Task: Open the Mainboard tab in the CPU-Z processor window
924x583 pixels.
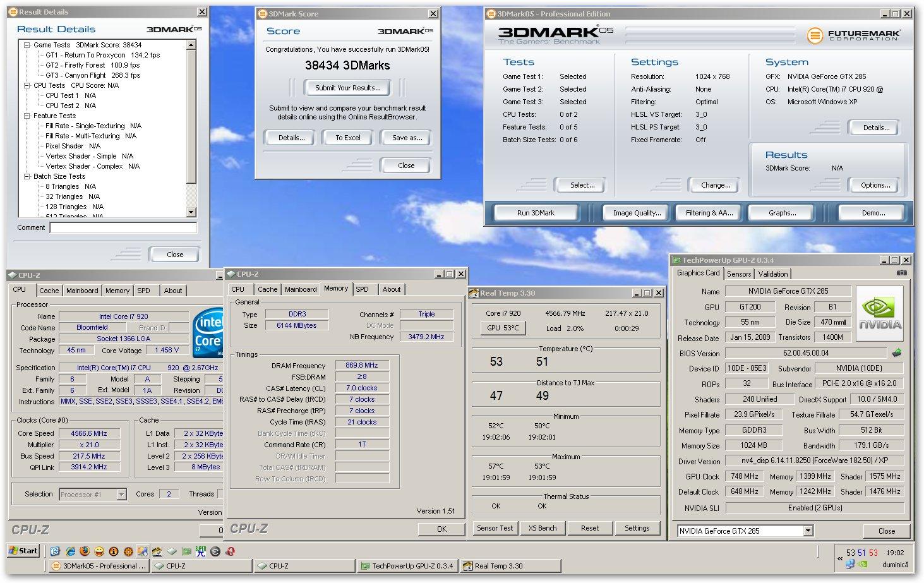Action: pyautogui.click(x=82, y=291)
